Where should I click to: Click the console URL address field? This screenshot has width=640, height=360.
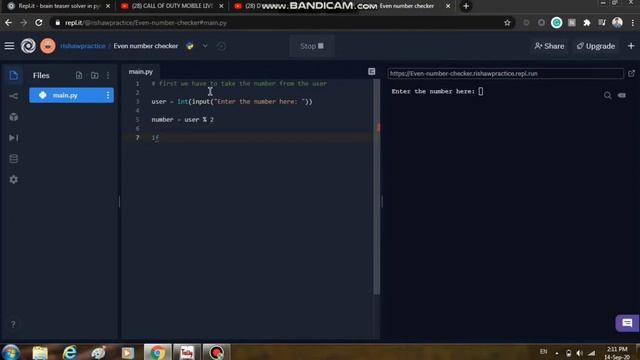[x=505, y=73]
